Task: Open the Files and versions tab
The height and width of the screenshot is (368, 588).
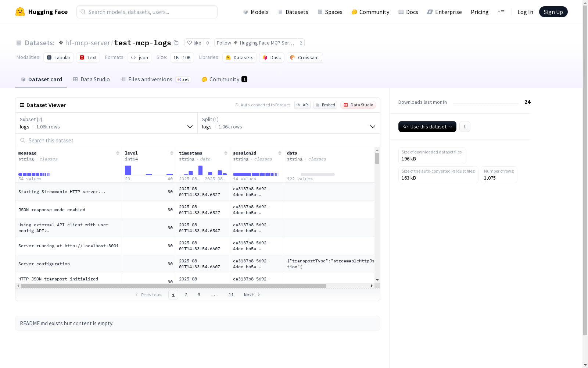Action: pos(155,79)
